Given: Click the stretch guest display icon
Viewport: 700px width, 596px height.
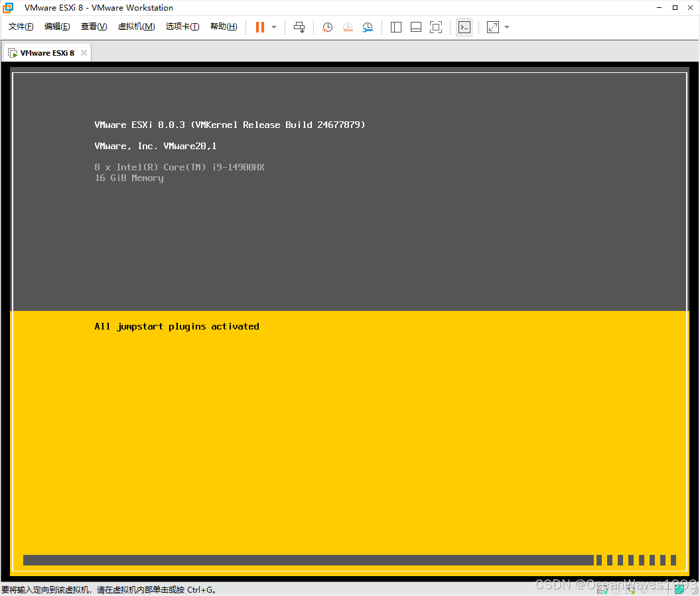Looking at the screenshot, I should coord(493,27).
